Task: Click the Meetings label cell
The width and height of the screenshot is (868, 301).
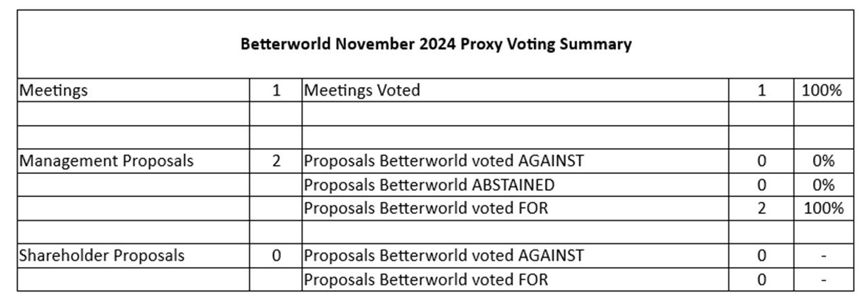Action: pos(134,90)
